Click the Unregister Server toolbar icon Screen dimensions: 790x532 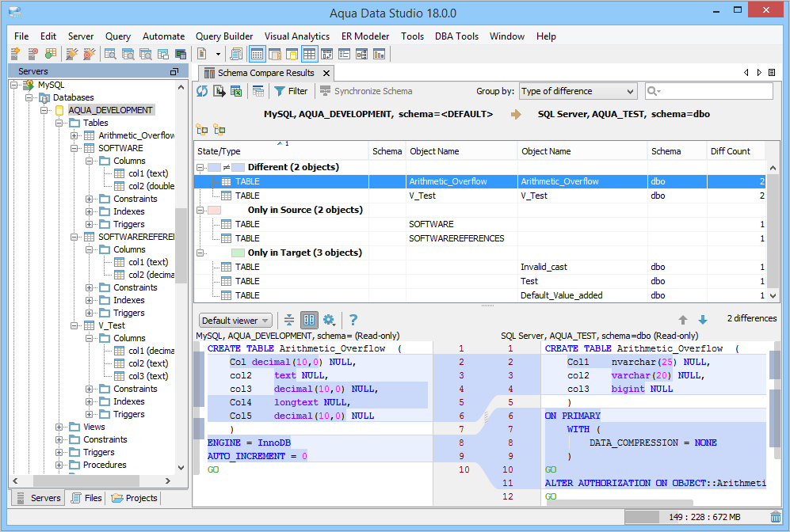click(32, 54)
